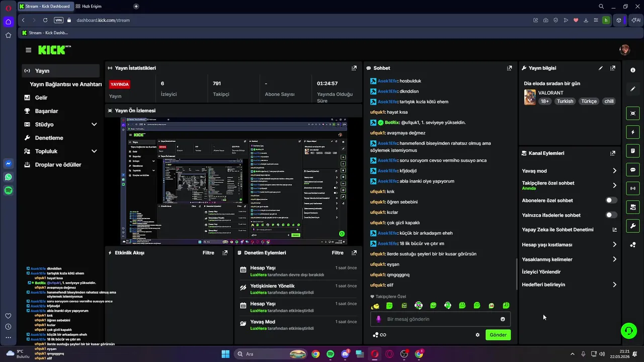The height and width of the screenshot is (362, 644).
Task: Open the green support chat bubble
Action: pyautogui.click(x=629, y=330)
